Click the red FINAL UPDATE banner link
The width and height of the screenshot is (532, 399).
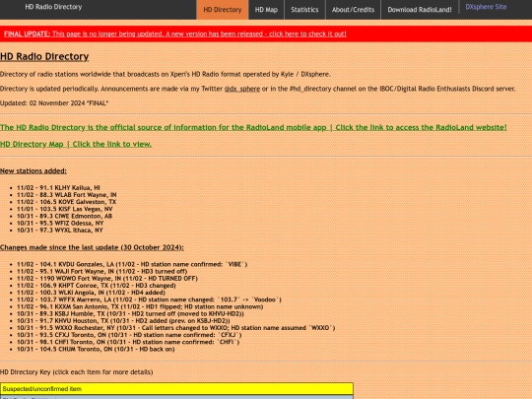[175, 33]
